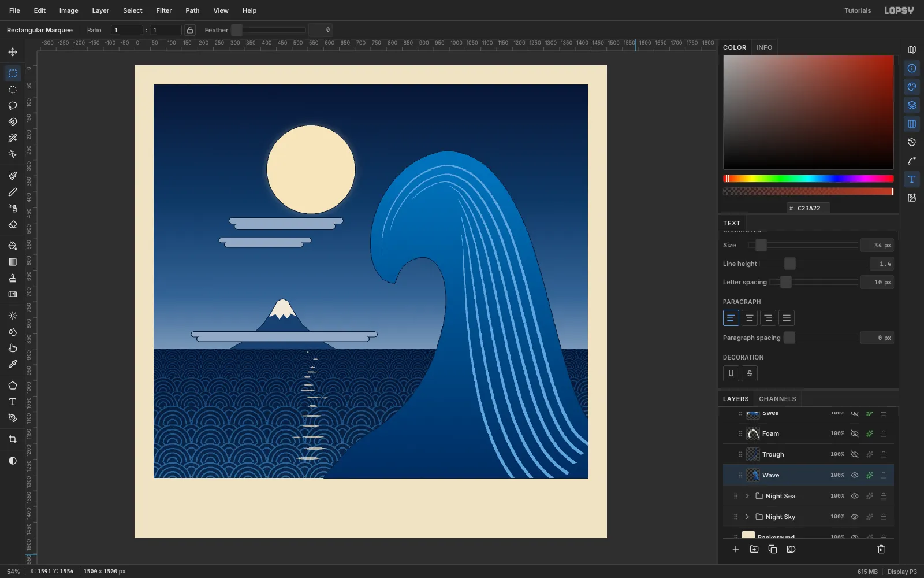Select the Eyedropper tool
Image resolution: width=924 pixels, height=578 pixels.
click(13, 364)
